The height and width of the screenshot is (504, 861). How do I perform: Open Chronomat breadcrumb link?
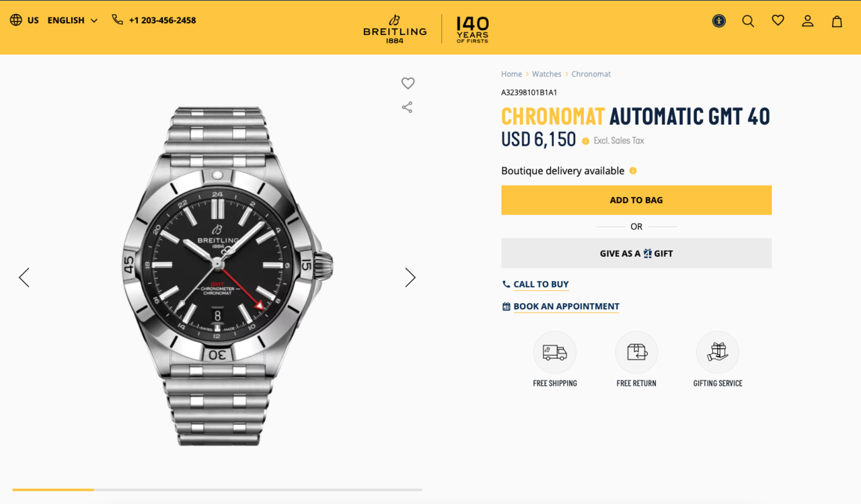pyautogui.click(x=591, y=74)
